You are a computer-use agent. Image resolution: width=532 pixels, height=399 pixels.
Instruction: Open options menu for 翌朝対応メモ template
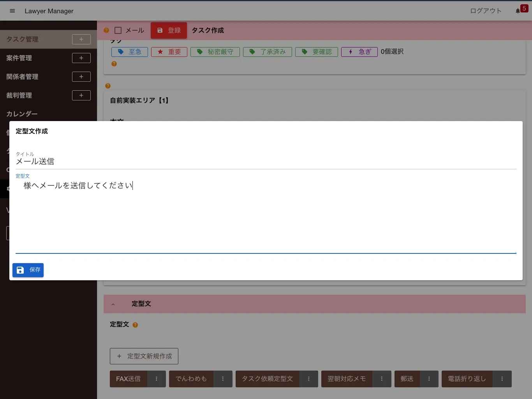(x=382, y=379)
